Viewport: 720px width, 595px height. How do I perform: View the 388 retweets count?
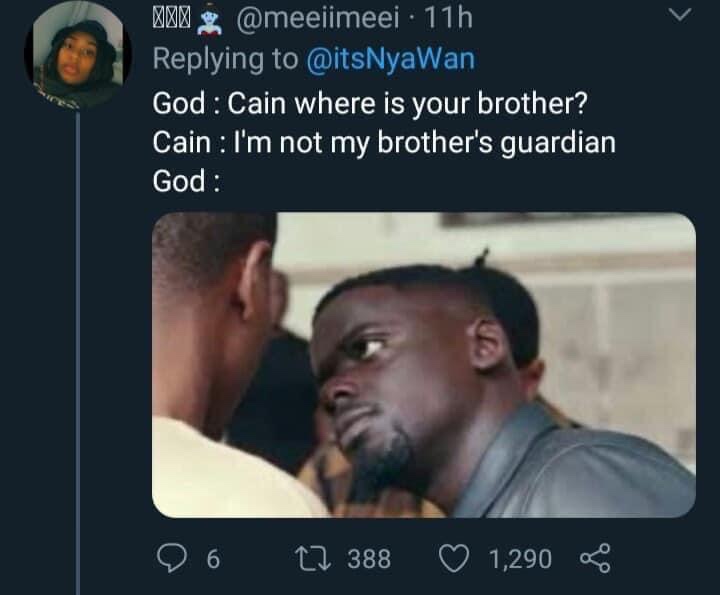pyautogui.click(x=369, y=559)
